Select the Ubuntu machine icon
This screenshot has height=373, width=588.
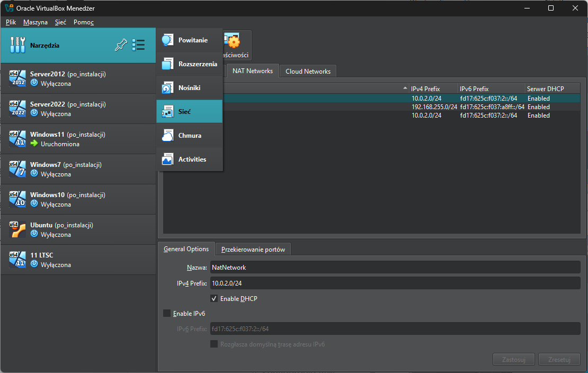[17, 229]
